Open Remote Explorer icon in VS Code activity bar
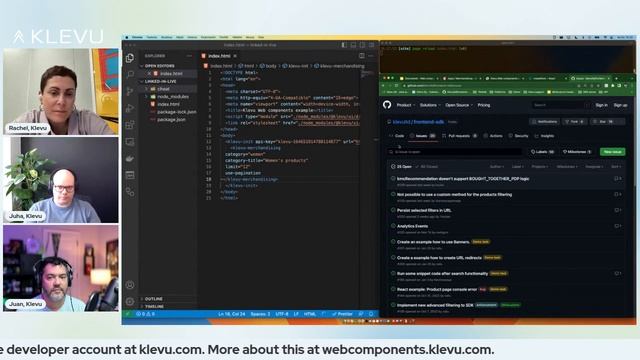 coord(130,142)
